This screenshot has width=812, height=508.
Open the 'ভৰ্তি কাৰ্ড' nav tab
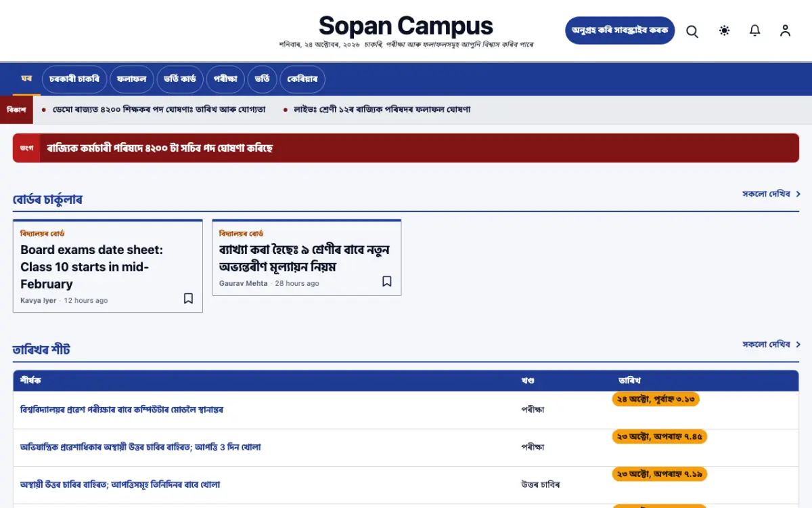click(x=180, y=79)
